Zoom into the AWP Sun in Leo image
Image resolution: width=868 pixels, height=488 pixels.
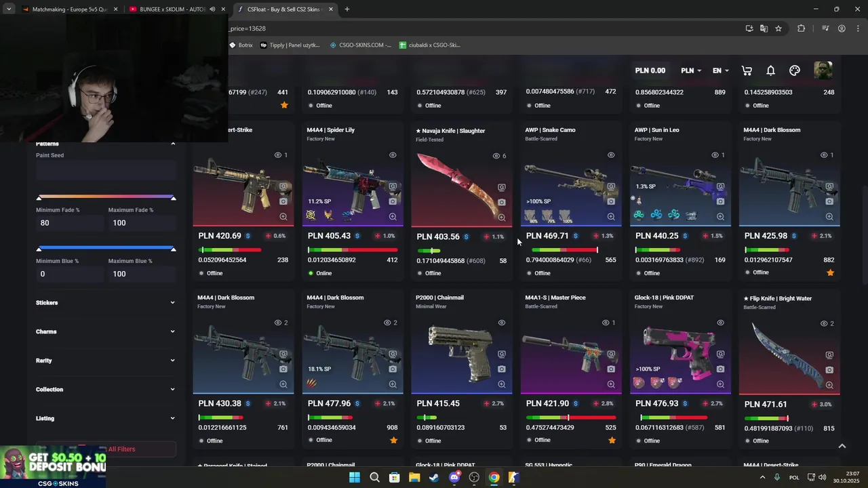(720, 217)
